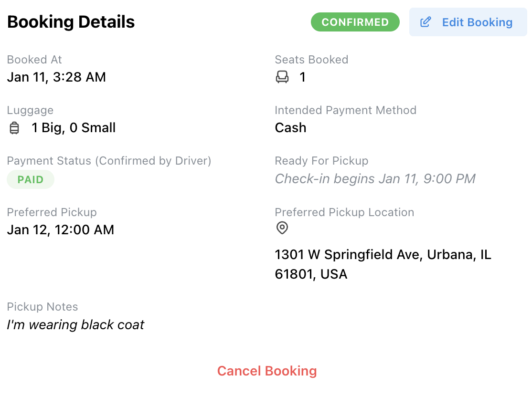Image resolution: width=532 pixels, height=396 pixels.
Task: Select the PAID payment status badge
Action: tap(31, 179)
